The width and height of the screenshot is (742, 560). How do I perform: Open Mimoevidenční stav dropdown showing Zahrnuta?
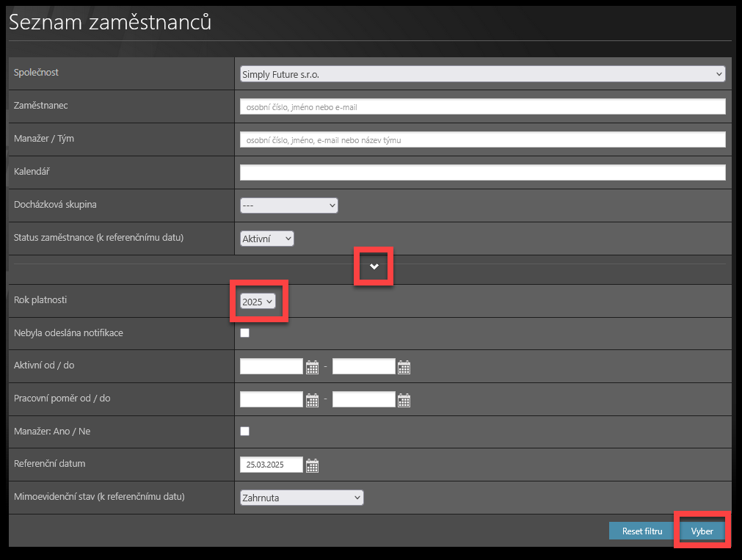(x=302, y=498)
